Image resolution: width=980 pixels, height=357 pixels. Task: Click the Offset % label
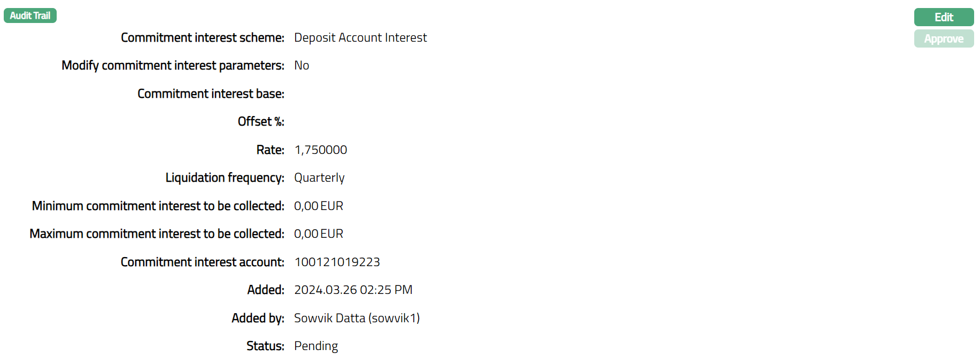(261, 122)
